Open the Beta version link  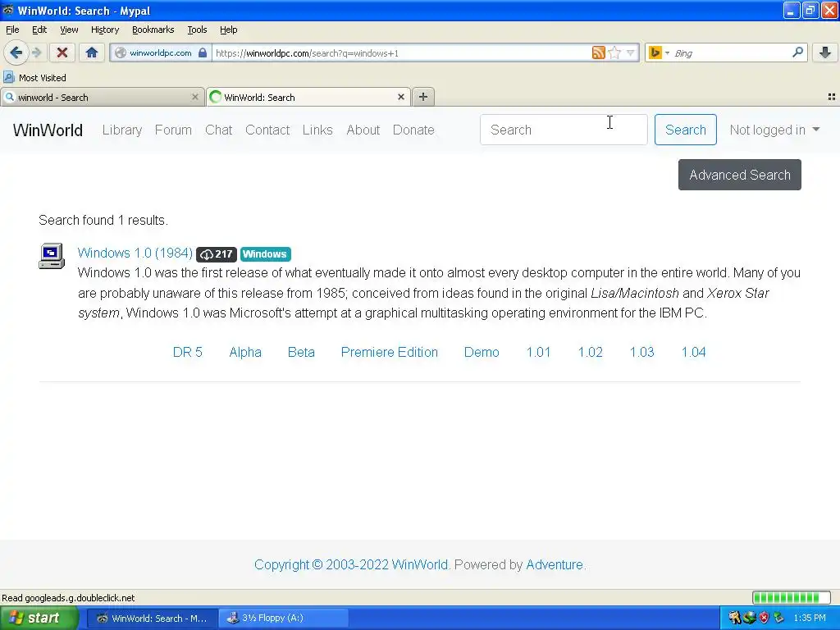(x=301, y=352)
